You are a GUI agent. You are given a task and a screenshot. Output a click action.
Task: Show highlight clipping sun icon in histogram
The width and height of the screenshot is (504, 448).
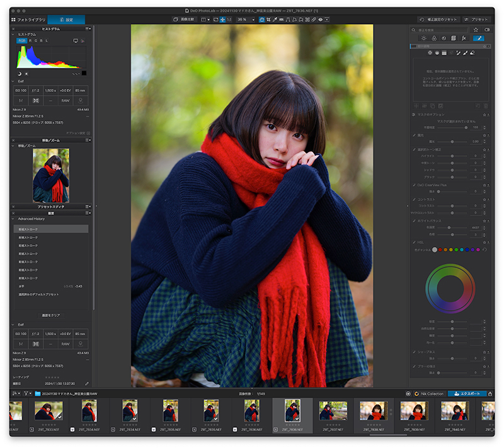[x=26, y=74]
